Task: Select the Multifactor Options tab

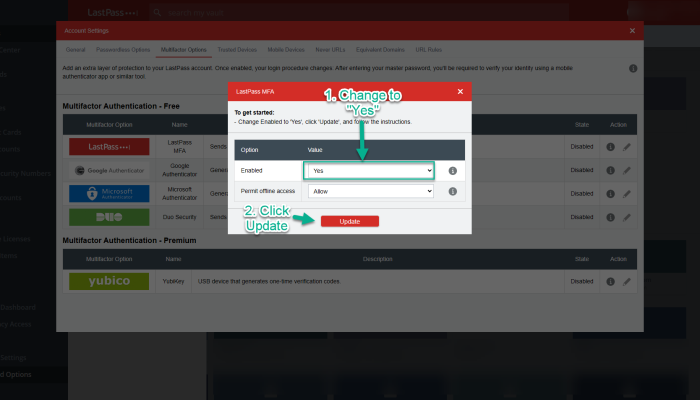Action: (183, 50)
